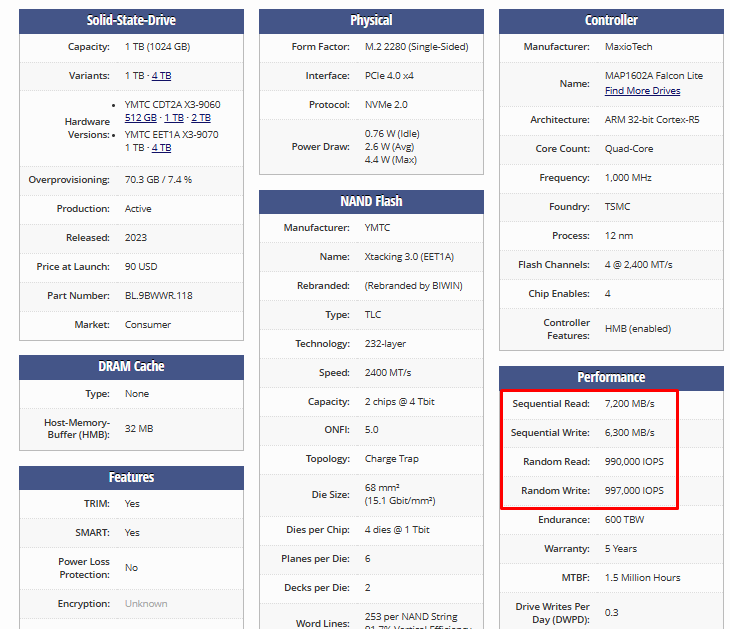Click the NAND Flash section header

coord(371,202)
